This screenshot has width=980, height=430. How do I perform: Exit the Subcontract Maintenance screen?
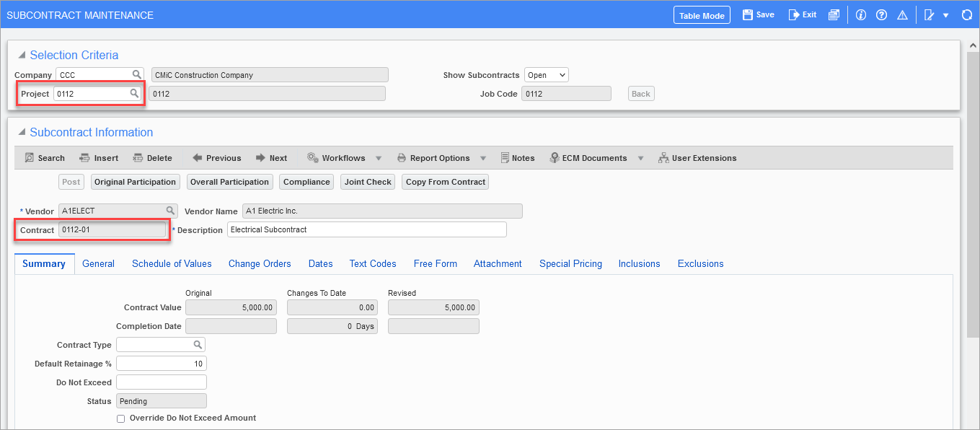click(803, 14)
